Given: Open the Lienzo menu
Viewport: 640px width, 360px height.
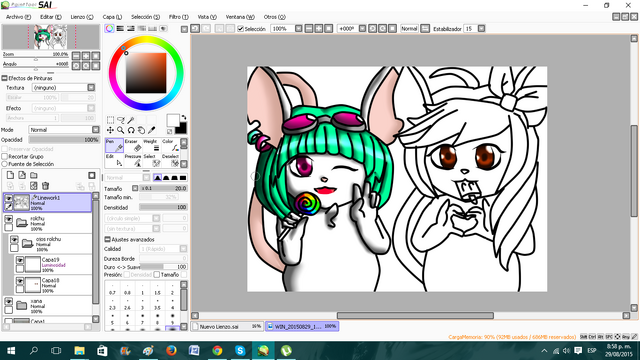Looking at the screenshot, I should coord(82,17).
